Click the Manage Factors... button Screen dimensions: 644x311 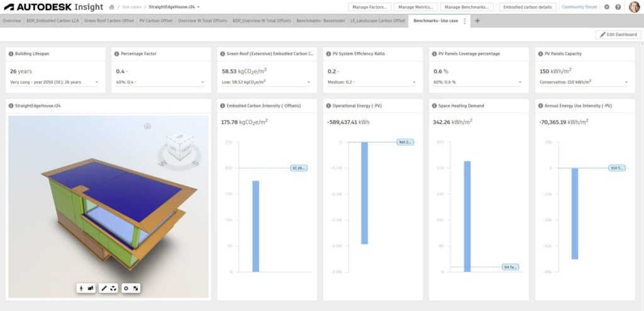pyautogui.click(x=370, y=7)
